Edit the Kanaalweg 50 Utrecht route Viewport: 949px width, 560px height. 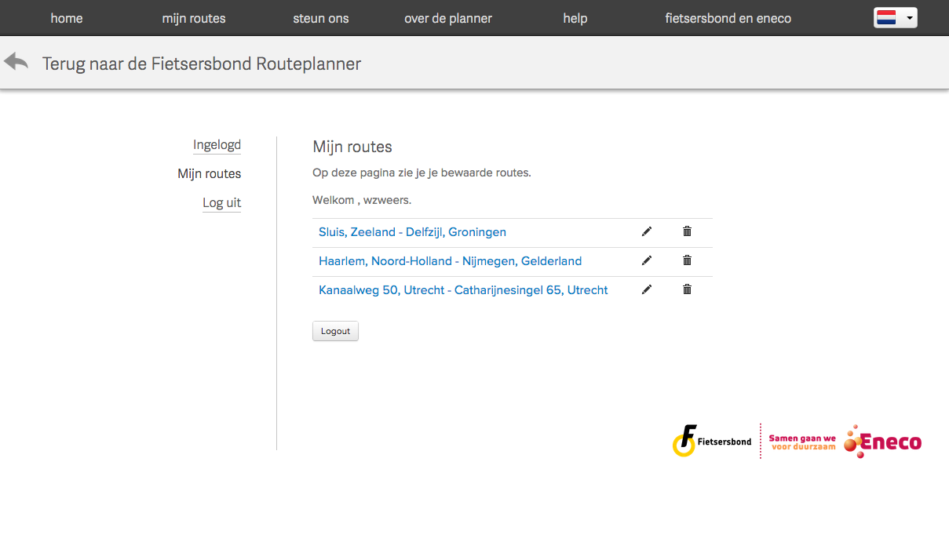[647, 289]
